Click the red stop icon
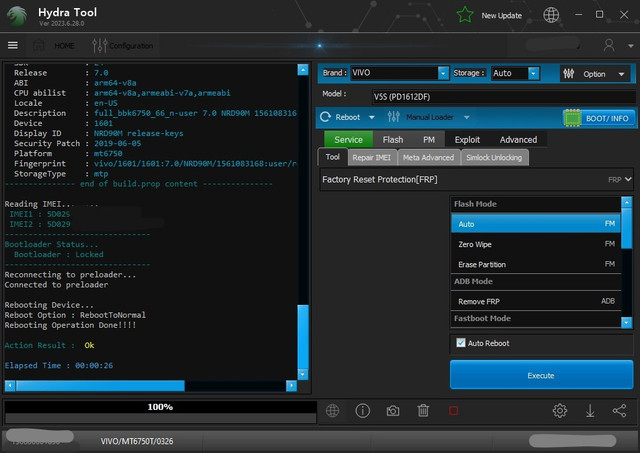 453,411
